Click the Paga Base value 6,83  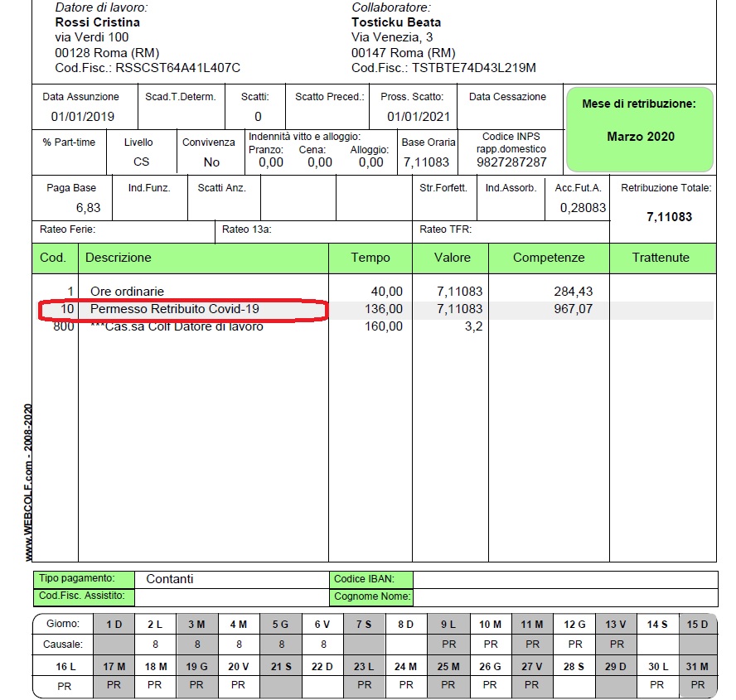pyautogui.click(x=88, y=208)
